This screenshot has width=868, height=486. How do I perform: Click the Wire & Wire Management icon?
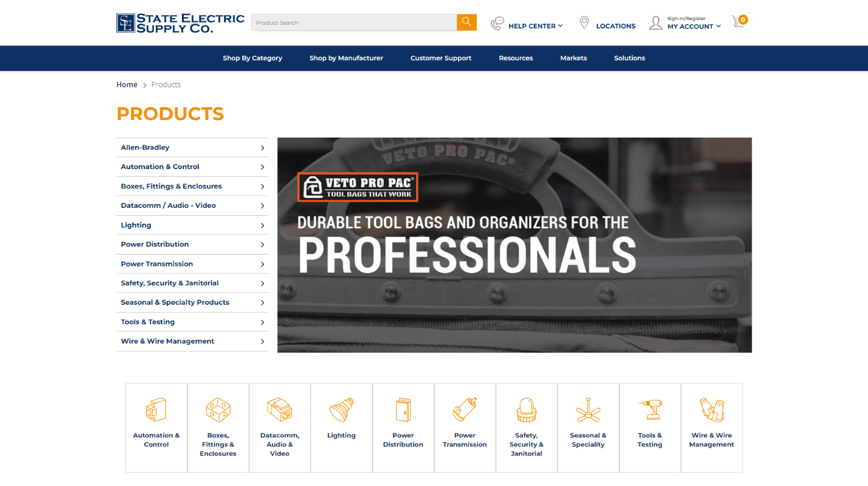(x=712, y=410)
